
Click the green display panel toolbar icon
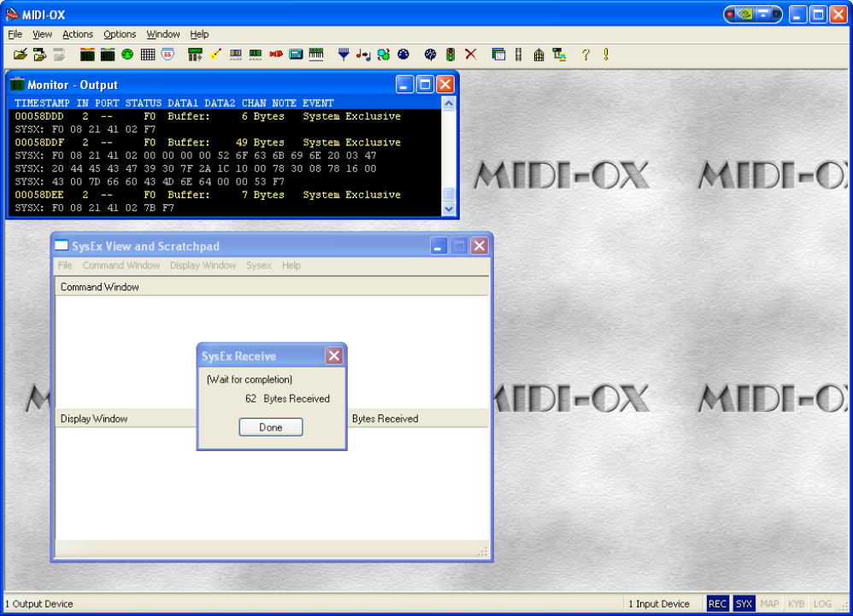[x=256, y=55]
